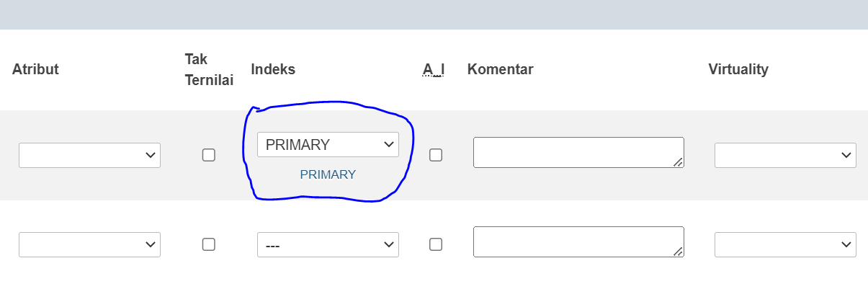Open the second row Atribut dropdown
The width and height of the screenshot is (868, 284).
89,244
